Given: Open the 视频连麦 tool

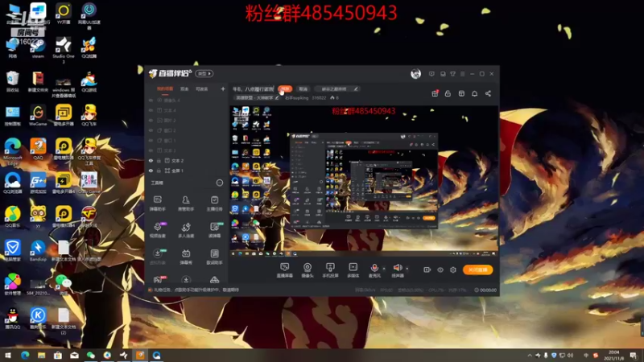Looking at the screenshot, I should [x=158, y=230].
